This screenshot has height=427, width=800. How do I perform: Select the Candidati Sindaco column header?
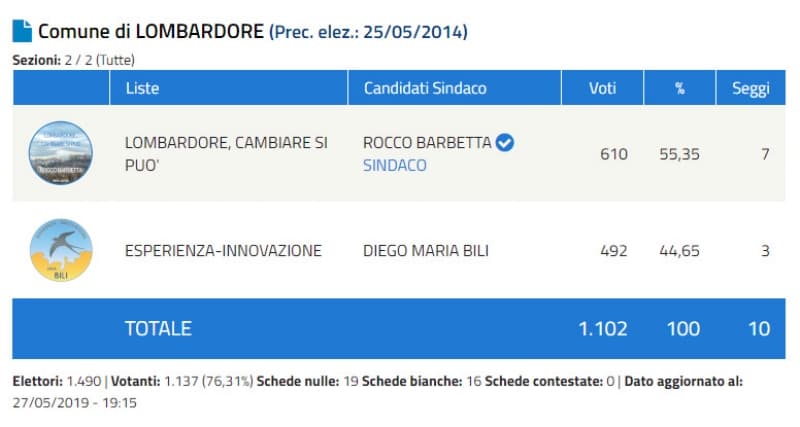(x=425, y=88)
